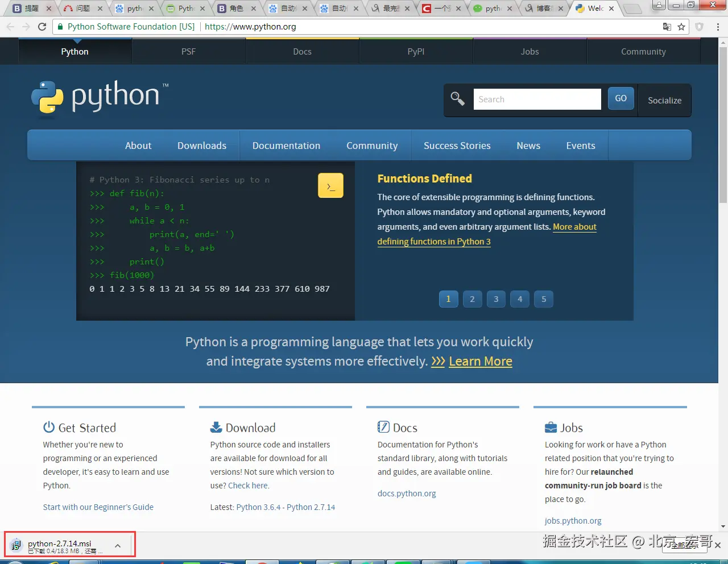
Task: Reload the python.org page
Action: pos(42,27)
